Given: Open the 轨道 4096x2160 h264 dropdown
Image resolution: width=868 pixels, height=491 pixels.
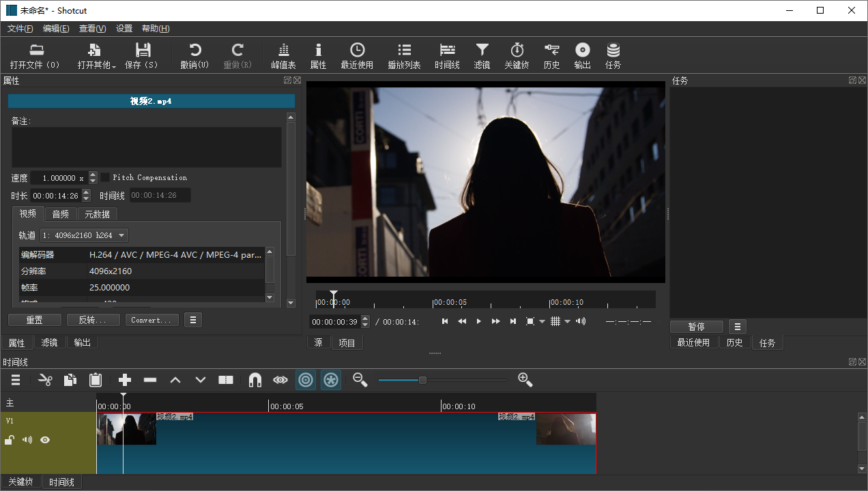Looking at the screenshot, I should tap(84, 235).
